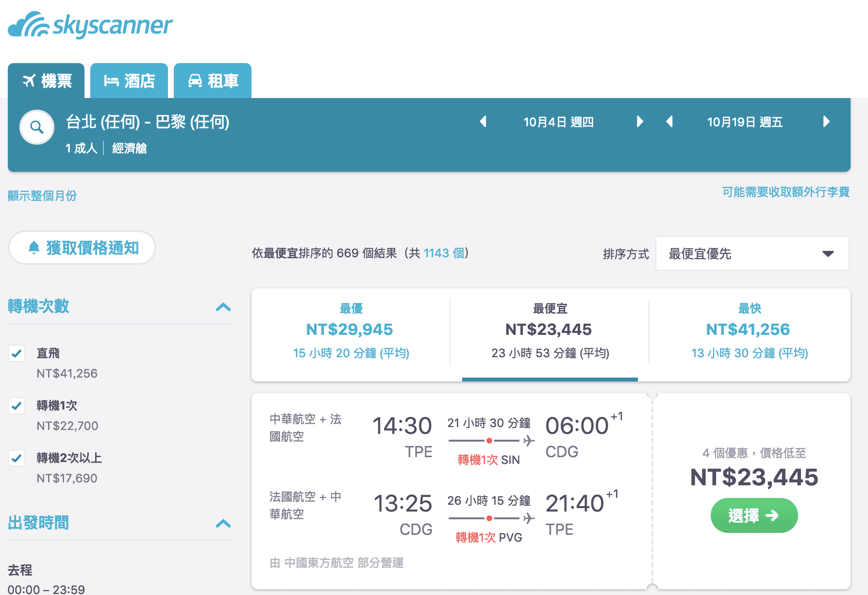Image resolution: width=868 pixels, height=595 pixels.
Task: Switch to the 租車 car rental tab
Action: (213, 81)
